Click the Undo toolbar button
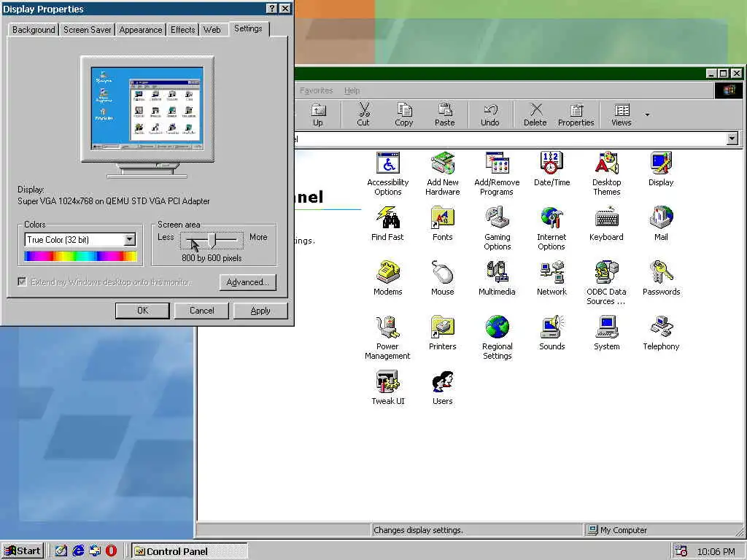 coord(489,114)
